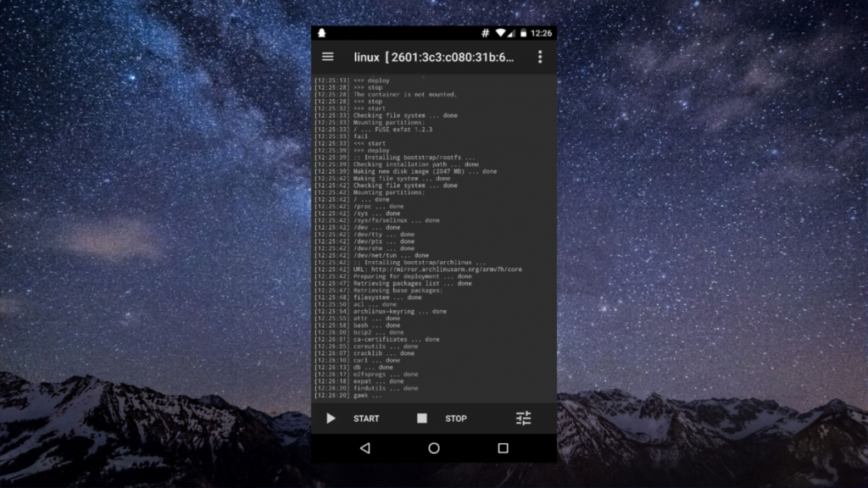Viewport: 868px width, 488px height.
Task: Open recent apps with square button
Action: [x=503, y=448]
